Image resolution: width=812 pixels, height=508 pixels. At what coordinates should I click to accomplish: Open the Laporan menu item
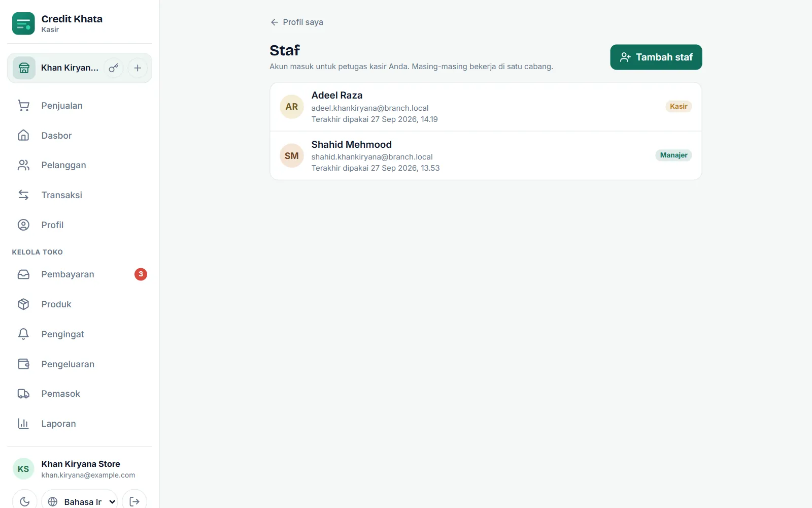pos(80,424)
